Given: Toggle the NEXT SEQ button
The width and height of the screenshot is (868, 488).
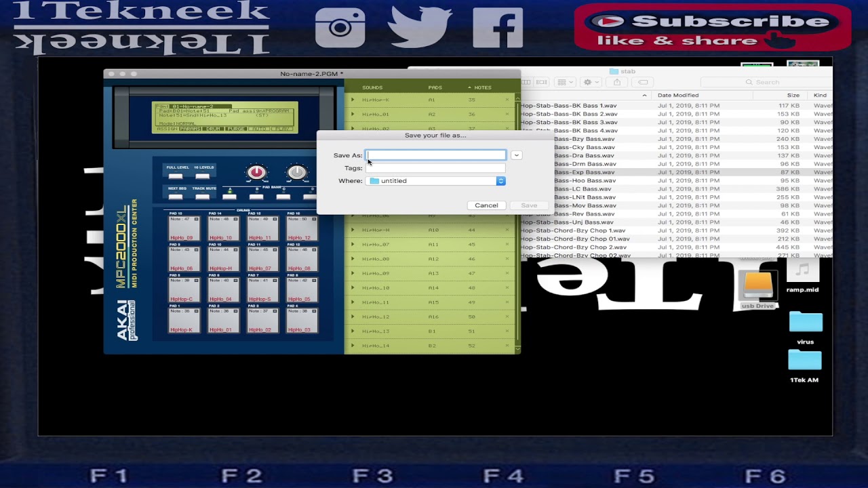Looking at the screenshot, I should (176, 197).
